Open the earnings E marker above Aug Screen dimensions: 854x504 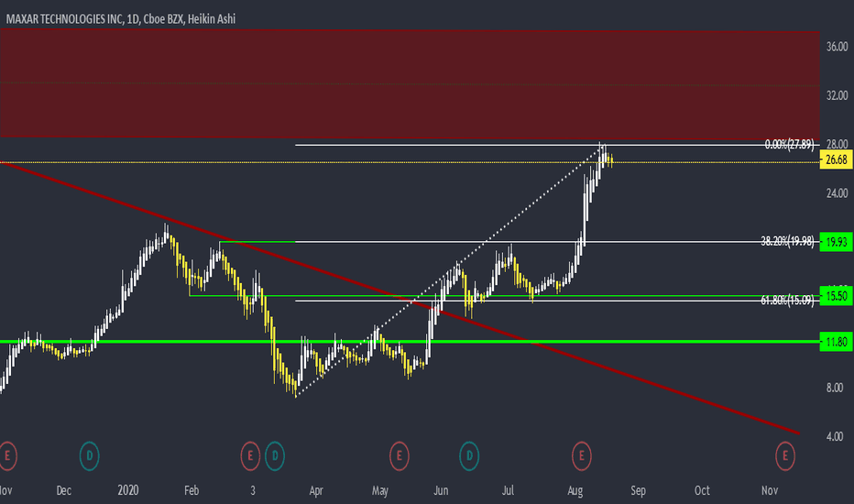point(581,456)
